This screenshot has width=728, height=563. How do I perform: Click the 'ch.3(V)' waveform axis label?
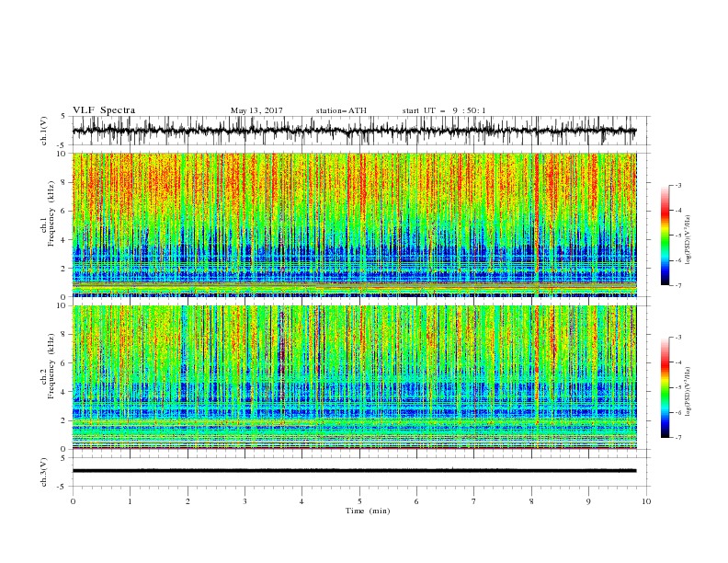[x=44, y=472]
